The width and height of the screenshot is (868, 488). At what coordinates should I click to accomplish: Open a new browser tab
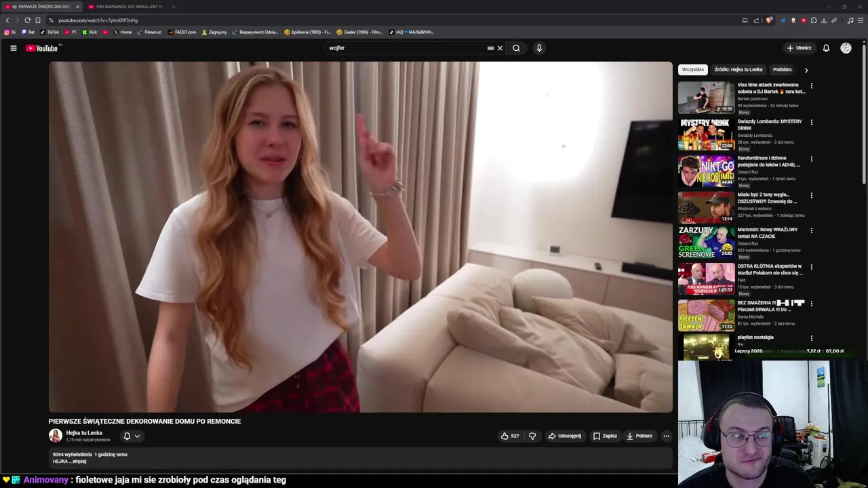[173, 7]
